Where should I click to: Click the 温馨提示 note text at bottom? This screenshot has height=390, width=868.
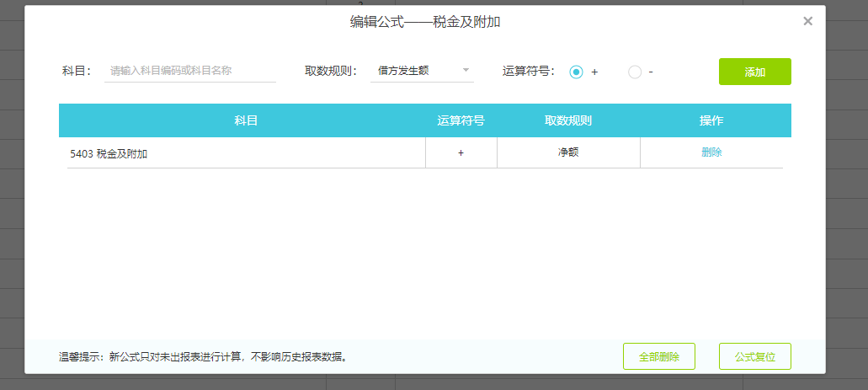point(205,356)
